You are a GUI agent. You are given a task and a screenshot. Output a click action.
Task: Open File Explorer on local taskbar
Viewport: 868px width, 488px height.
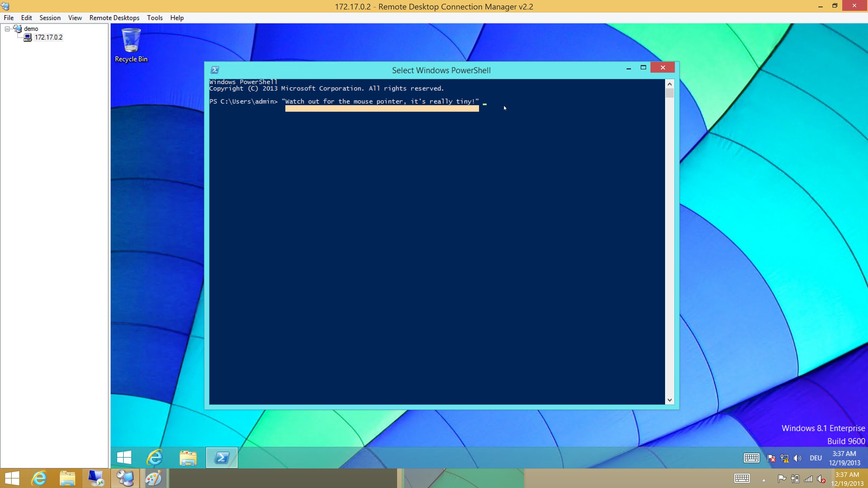[x=67, y=478]
